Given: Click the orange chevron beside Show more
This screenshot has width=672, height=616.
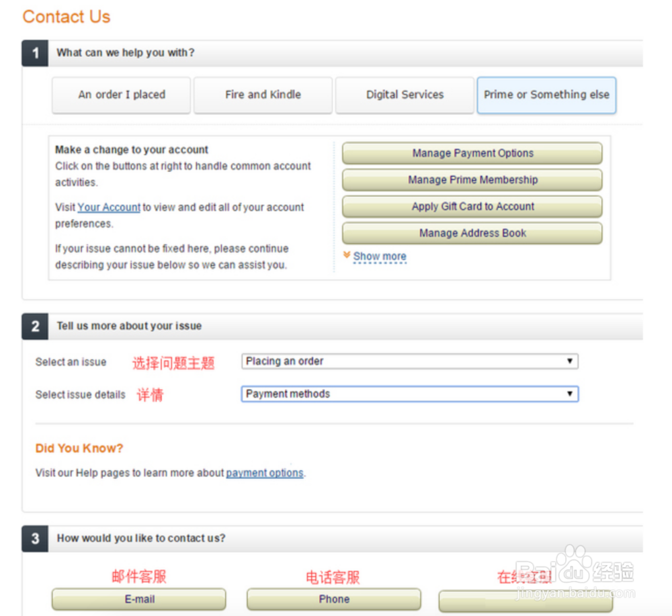Looking at the screenshot, I should point(347,255).
